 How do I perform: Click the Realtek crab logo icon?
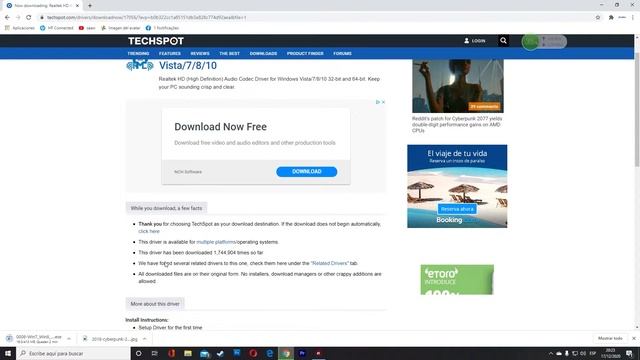coord(140,65)
